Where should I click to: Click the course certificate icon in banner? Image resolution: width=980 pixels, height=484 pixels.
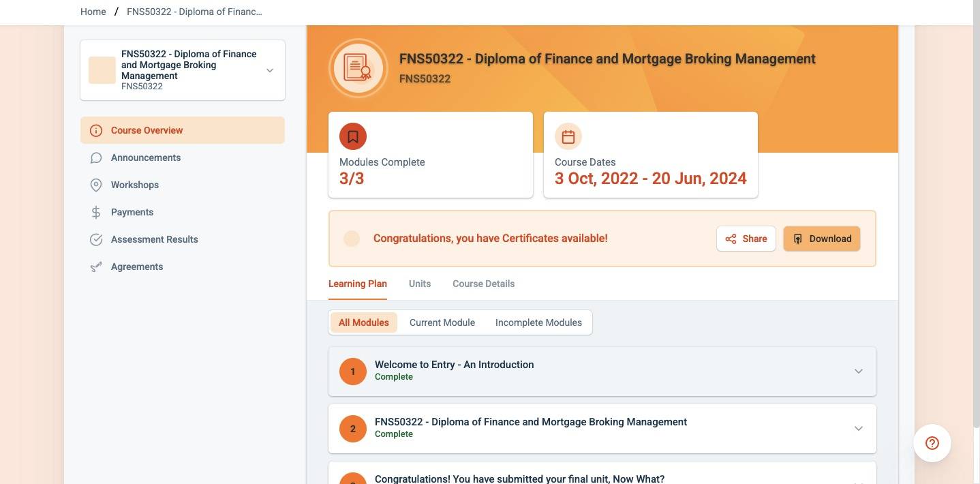(x=358, y=68)
